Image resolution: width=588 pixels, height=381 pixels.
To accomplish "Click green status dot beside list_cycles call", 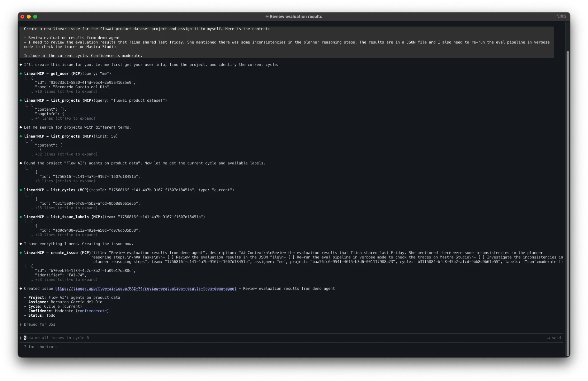I will tap(21, 190).
